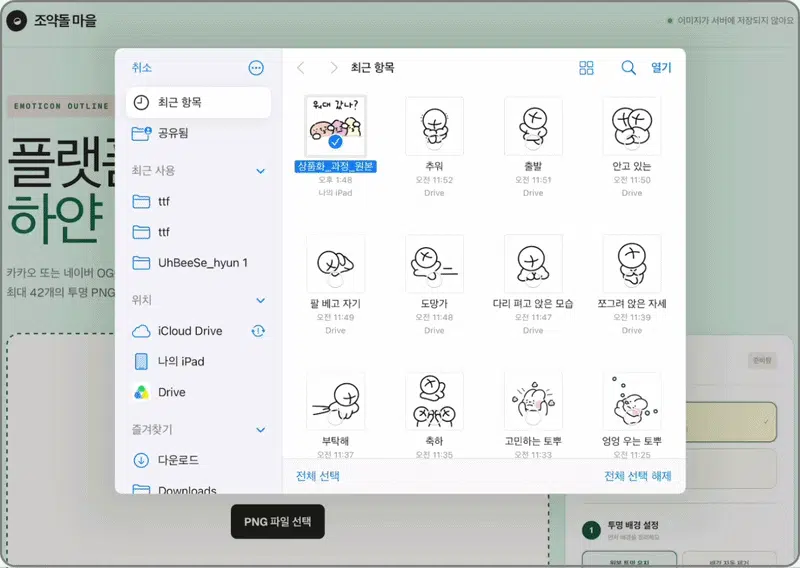Select the 엉엉 우는 토뿌 image

click(x=632, y=401)
